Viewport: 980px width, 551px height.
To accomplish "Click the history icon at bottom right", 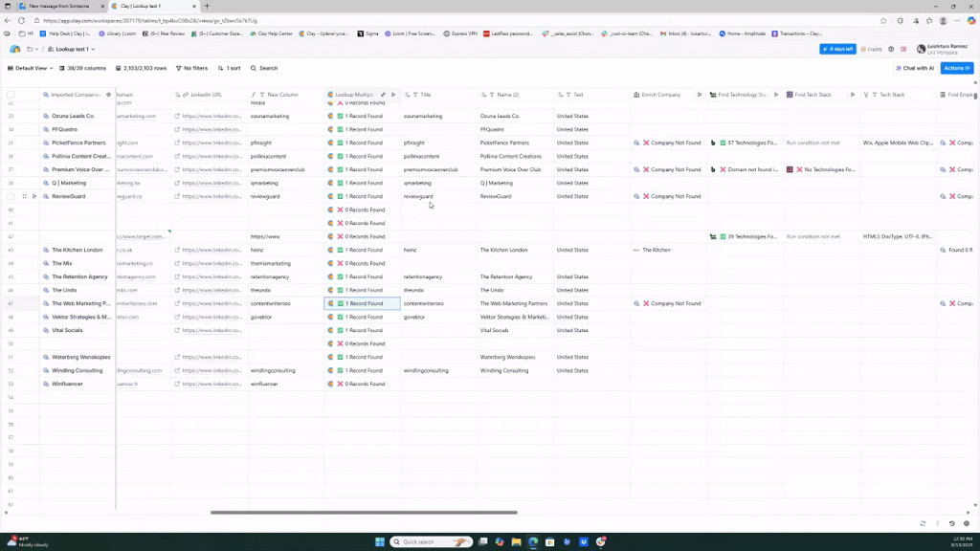I will pyautogui.click(x=951, y=523).
